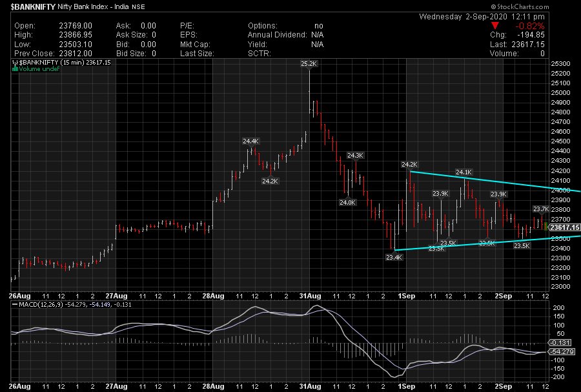Click the 'P/E:' label
Viewport: 581px width, 392px height.
(187, 26)
